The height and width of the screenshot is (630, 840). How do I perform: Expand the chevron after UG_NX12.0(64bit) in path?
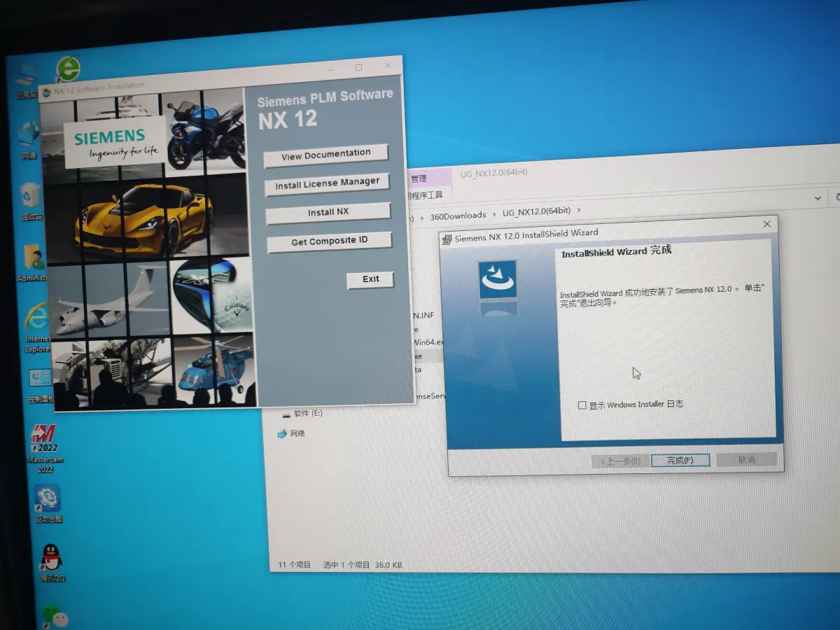(x=578, y=210)
